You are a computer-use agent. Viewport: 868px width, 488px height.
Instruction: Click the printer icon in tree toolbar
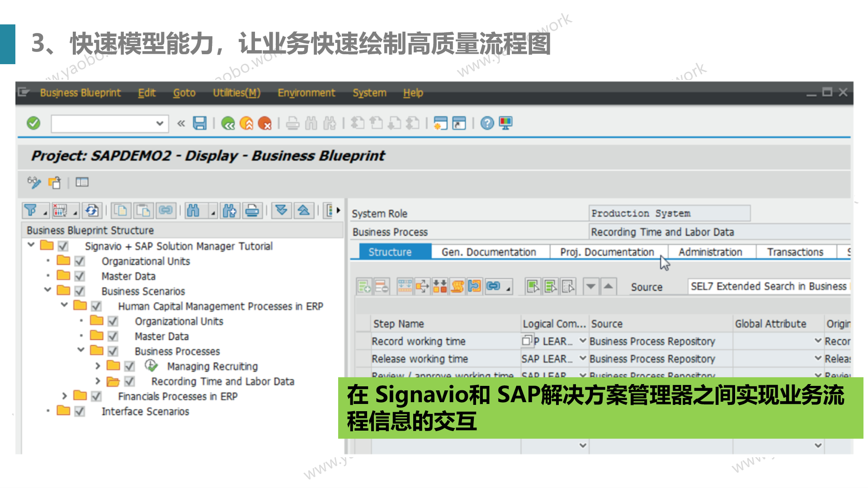[252, 211]
